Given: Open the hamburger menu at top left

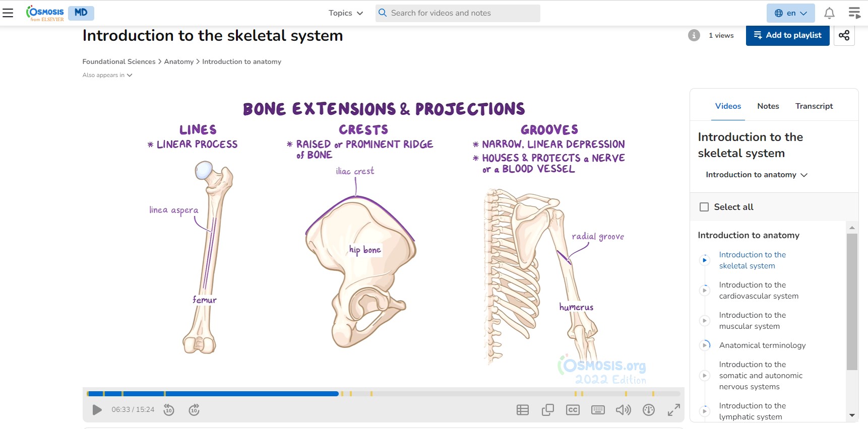Looking at the screenshot, I should click(x=8, y=13).
